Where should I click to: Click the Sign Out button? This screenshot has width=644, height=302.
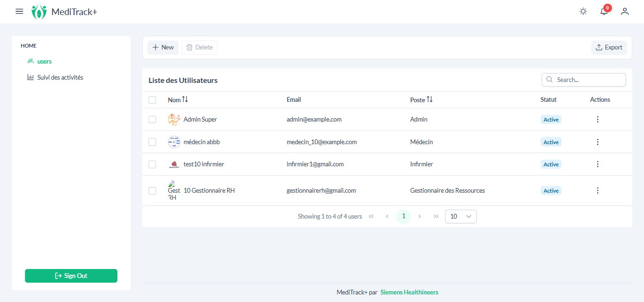click(71, 276)
